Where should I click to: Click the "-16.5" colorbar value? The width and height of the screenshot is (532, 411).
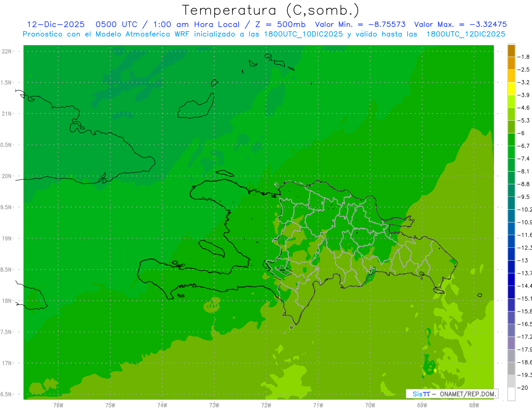(x=524, y=324)
